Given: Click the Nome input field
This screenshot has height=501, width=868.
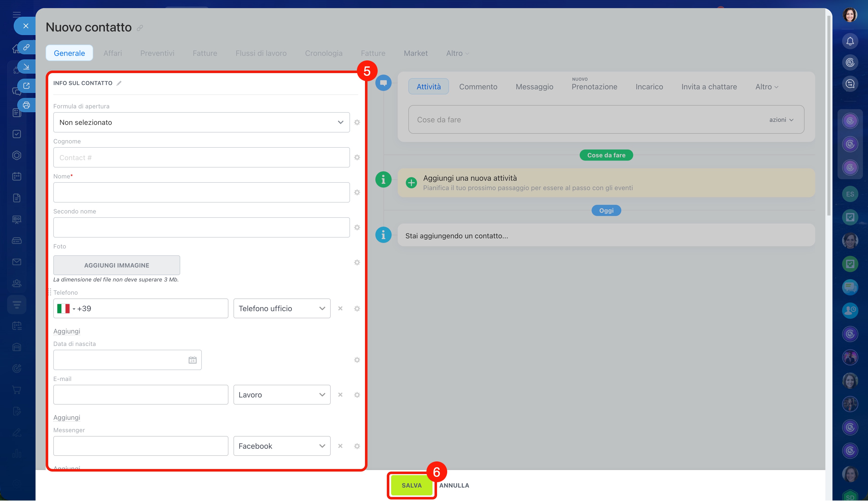Looking at the screenshot, I should [201, 192].
